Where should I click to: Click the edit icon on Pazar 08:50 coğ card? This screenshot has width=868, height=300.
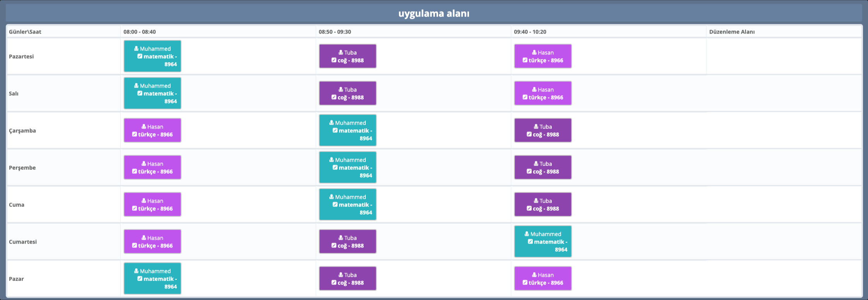tap(334, 283)
